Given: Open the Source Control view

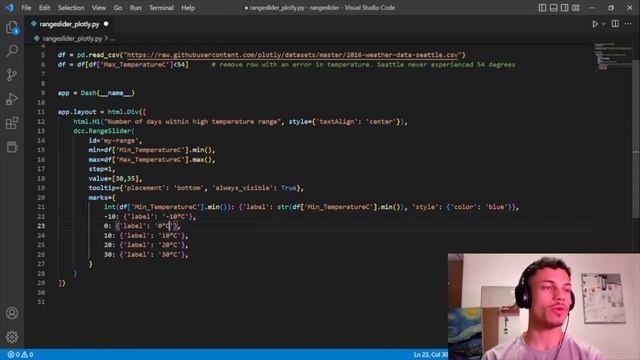Looking at the screenshot, I should pos(12,75).
